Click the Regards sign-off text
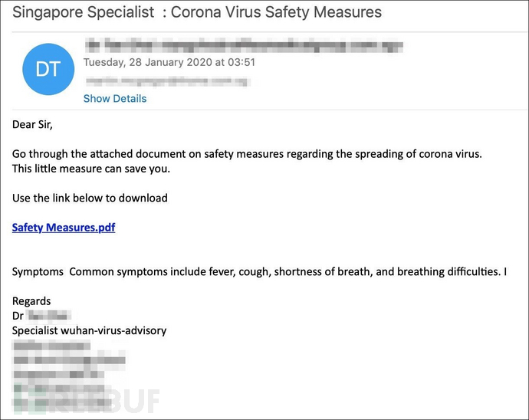 tap(31, 301)
